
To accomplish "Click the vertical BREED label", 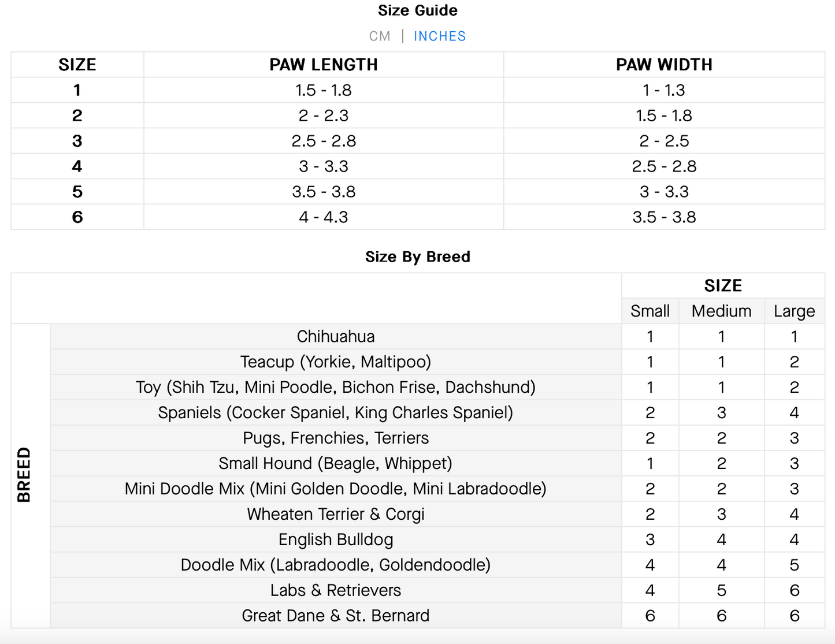I will 24,475.
